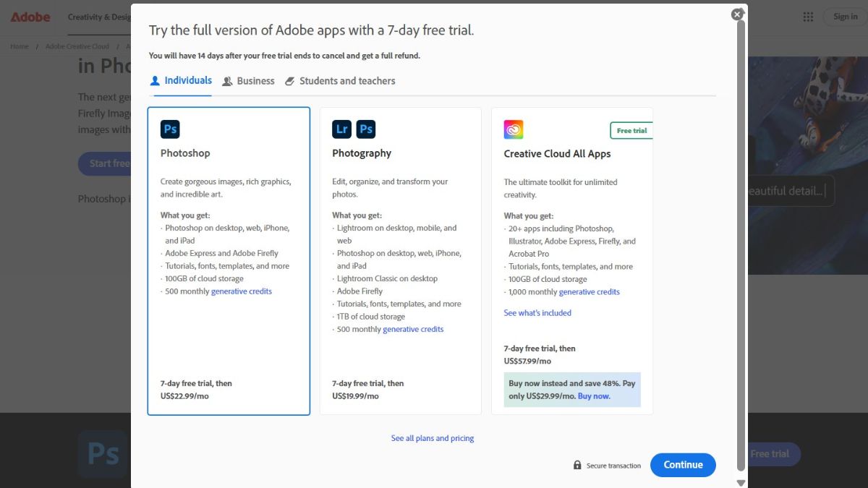Open generative credits link in All Apps card
The width and height of the screenshot is (868, 488).
(x=590, y=292)
